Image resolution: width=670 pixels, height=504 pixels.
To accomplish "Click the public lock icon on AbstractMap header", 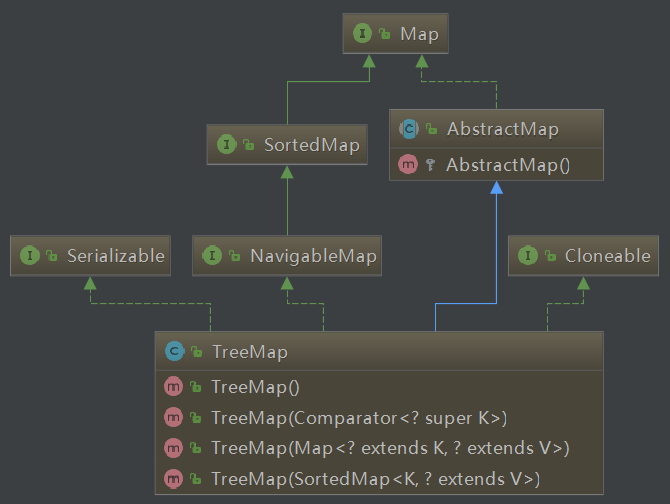I will pyautogui.click(x=432, y=129).
